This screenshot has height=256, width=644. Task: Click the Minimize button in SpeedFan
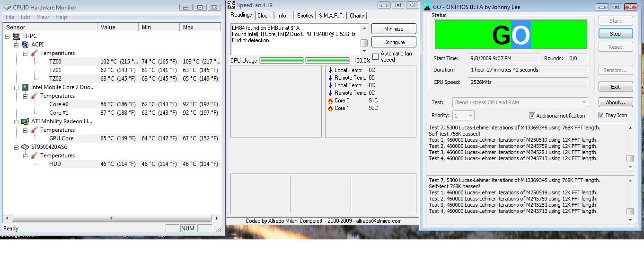394,29
